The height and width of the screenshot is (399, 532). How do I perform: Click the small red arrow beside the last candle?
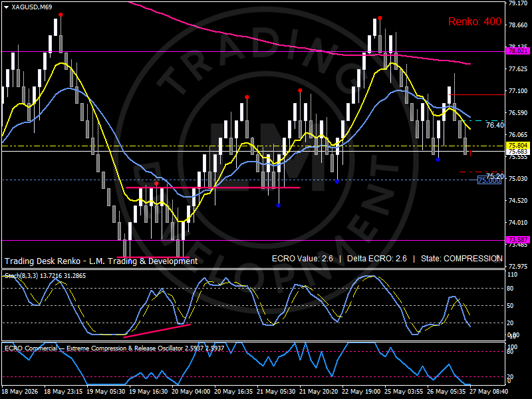pyautogui.click(x=471, y=154)
